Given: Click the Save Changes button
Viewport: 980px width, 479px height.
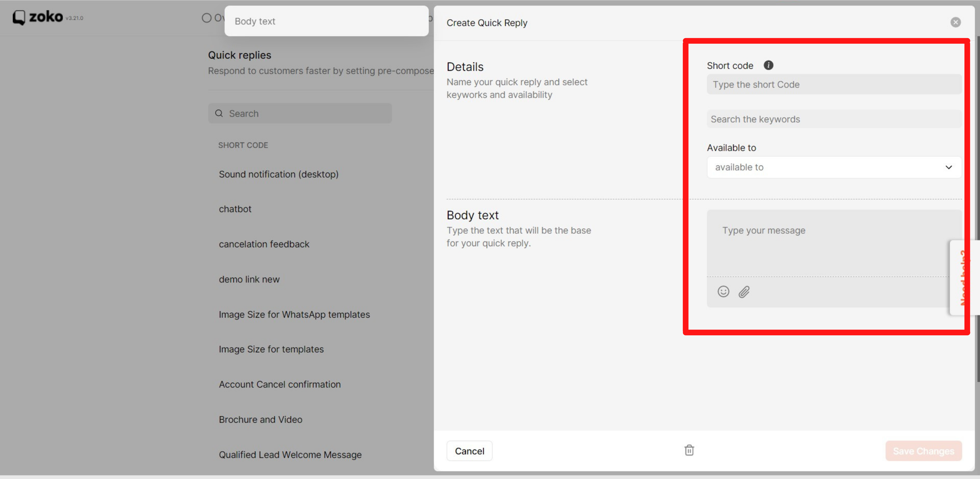Looking at the screenshot, I should (923, 451).
